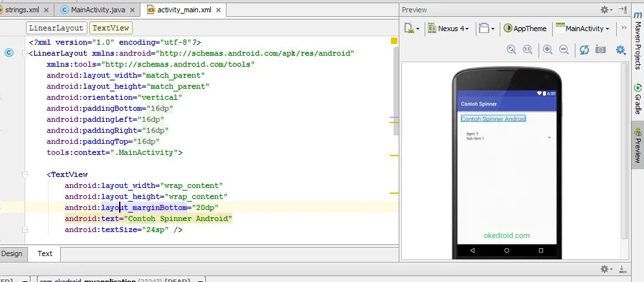644x282 pixels.
Task: Hide the Preview panel
Action: click(x=623, y=10)
